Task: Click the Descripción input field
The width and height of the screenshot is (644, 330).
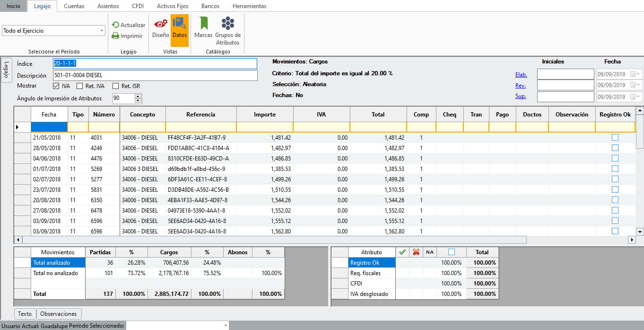Action: click(x=155, y=75)
